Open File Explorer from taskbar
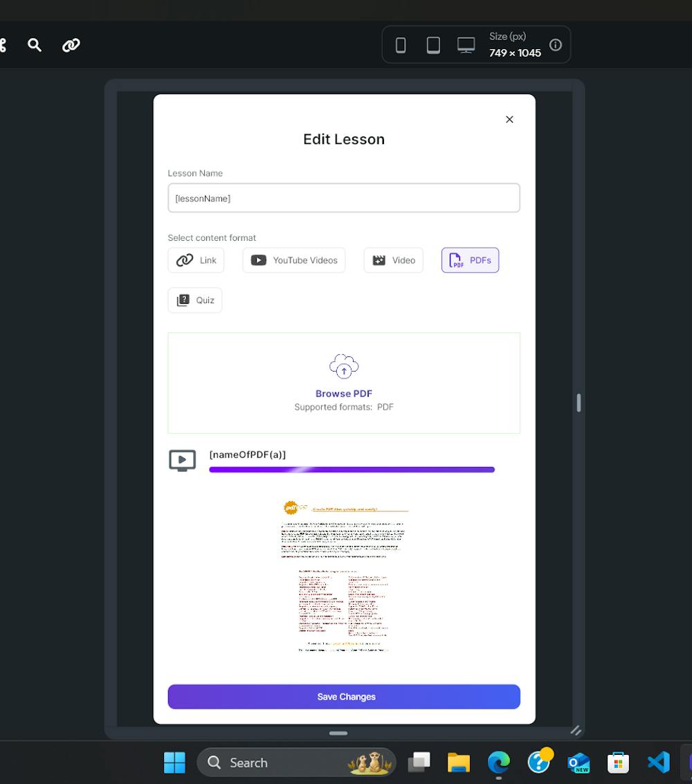The image size is (692, 784). pyautogui.click(x=459, y=763)
